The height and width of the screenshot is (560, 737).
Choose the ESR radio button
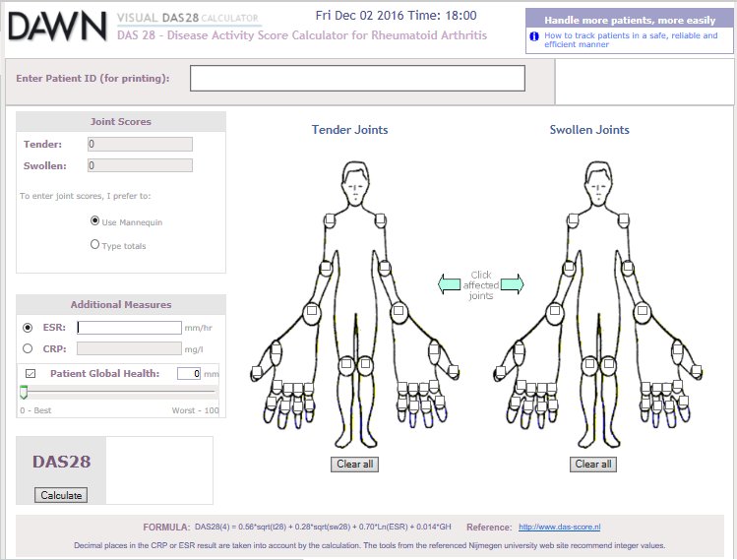click(x=28, y=328)
